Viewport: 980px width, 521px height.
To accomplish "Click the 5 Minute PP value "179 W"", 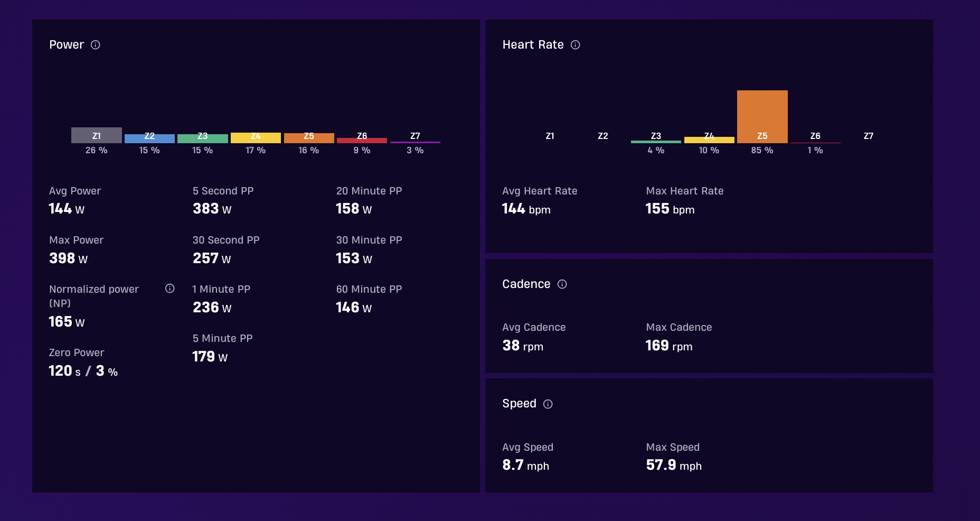I will (210, 357).
